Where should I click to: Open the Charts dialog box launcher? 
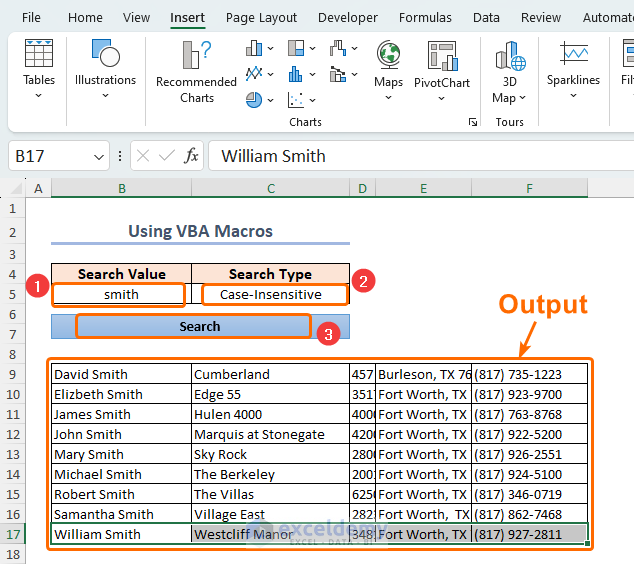click(x=472, y=122)
